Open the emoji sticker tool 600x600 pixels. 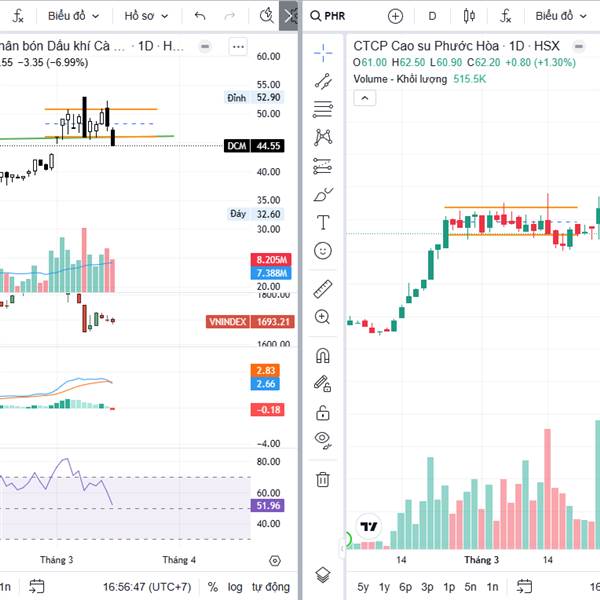(x=323, y=251)
